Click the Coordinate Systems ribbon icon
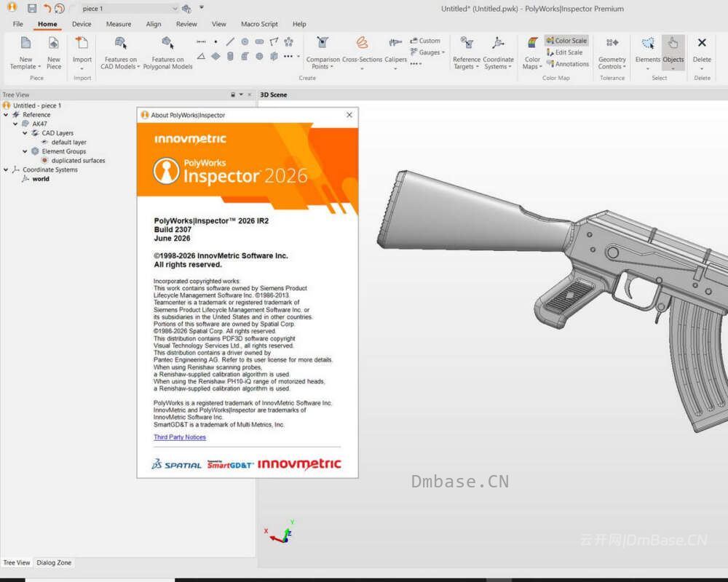The width and height of the screenshot is (728, 582). [x=498, y=43]
